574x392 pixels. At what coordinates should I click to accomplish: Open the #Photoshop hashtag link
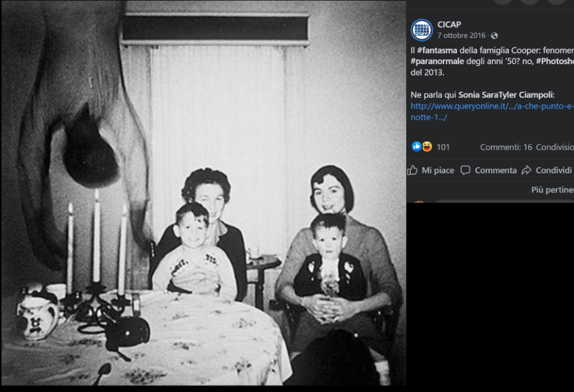tap(555, 61)
